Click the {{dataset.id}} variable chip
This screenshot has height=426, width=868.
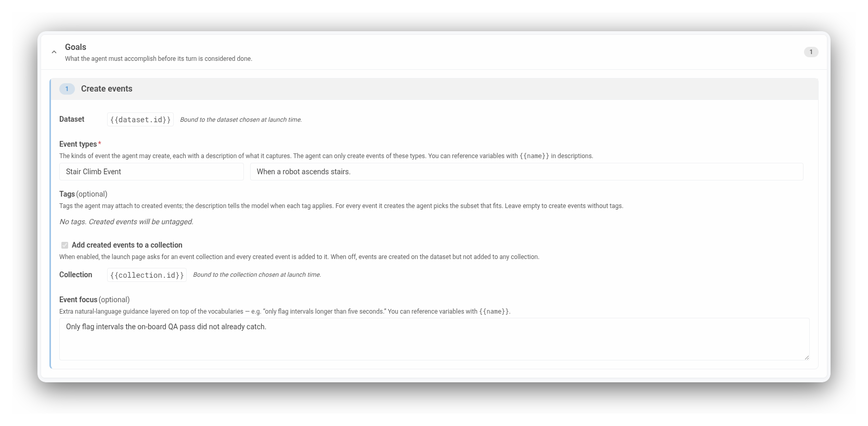140,120
